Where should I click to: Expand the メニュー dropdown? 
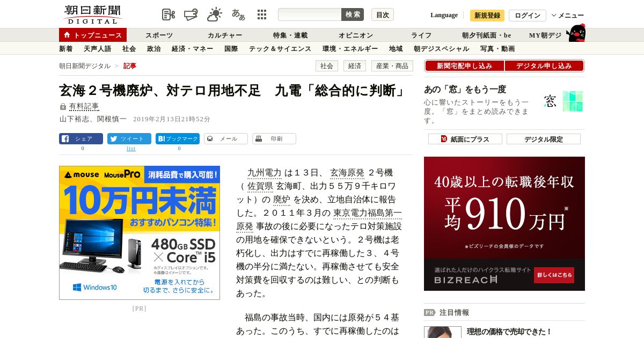point(568,16)
